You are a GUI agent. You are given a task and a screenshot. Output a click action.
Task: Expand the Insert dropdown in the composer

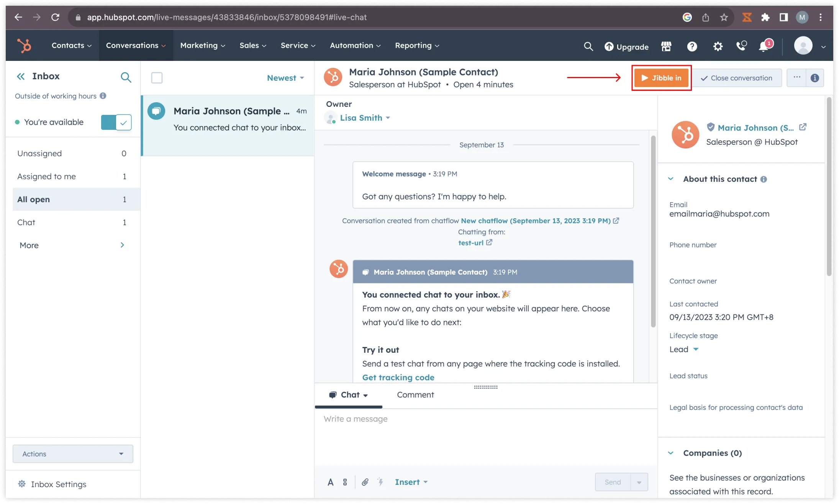pyautogui.click(x=411, y=482)
